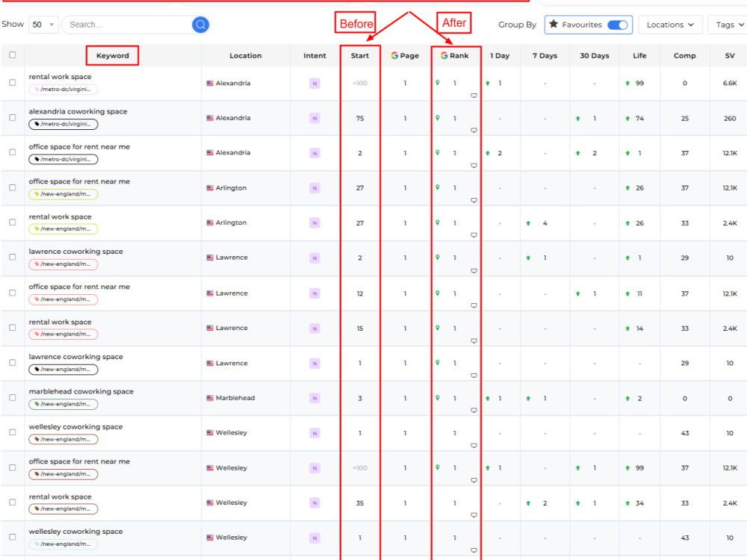Open the Show 50 rows dropdown
The width and height of the screenshot is (747, 560).
click(43, 25)
